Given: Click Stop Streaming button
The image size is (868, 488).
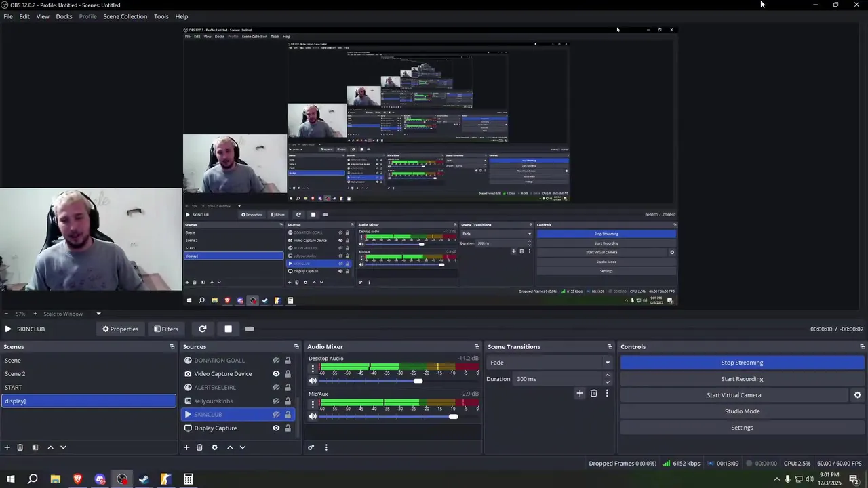Looking at the screenshot, I should (742, 363).
